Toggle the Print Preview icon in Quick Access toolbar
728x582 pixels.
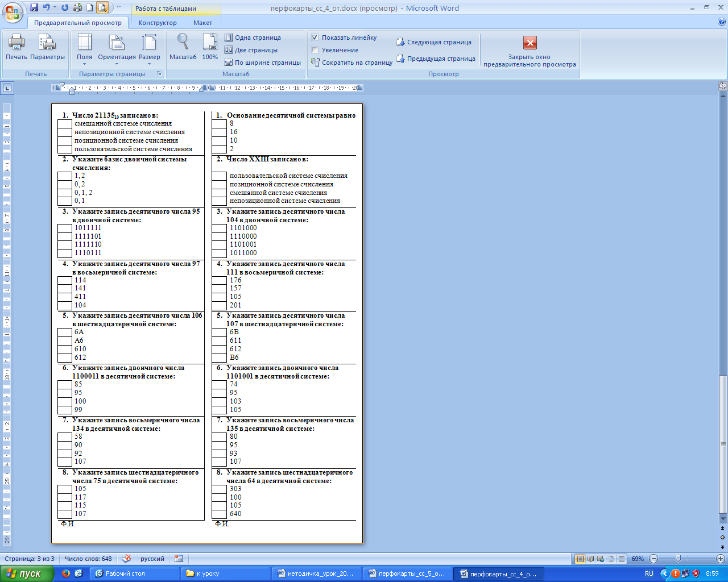click(102, 7)
